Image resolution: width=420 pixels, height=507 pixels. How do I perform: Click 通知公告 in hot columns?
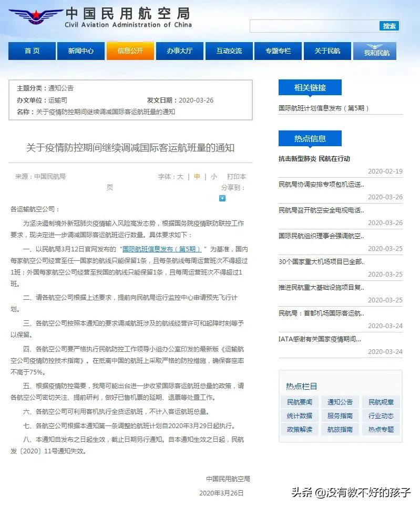click(340, 402)
